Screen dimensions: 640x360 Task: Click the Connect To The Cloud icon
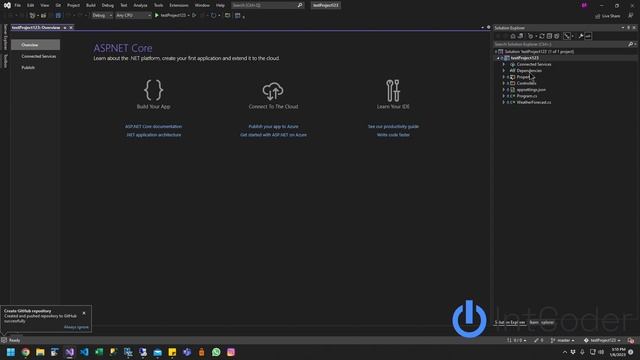click(273, 91)
